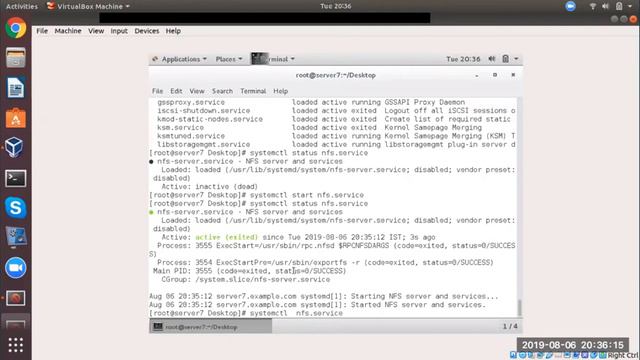Viewport: 640px width, 360px height.
Task: Open the guest Terminal app menu
Action: click(273, 59)
